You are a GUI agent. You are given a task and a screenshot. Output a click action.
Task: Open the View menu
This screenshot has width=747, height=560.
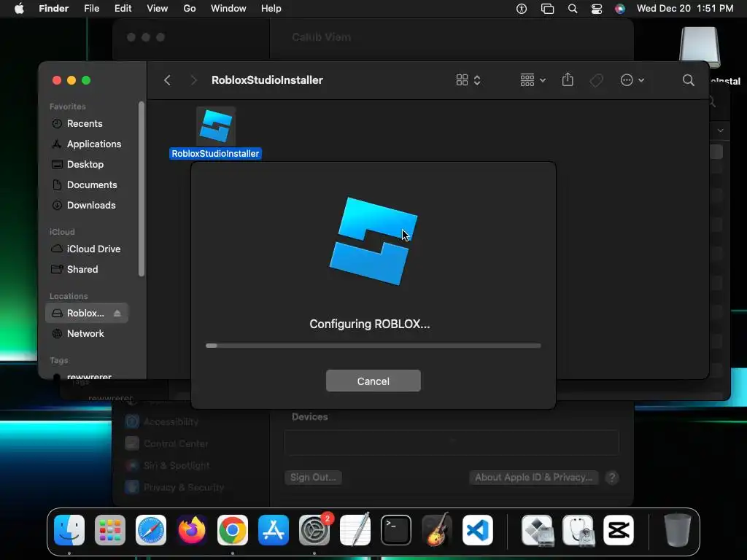[158, 9]
